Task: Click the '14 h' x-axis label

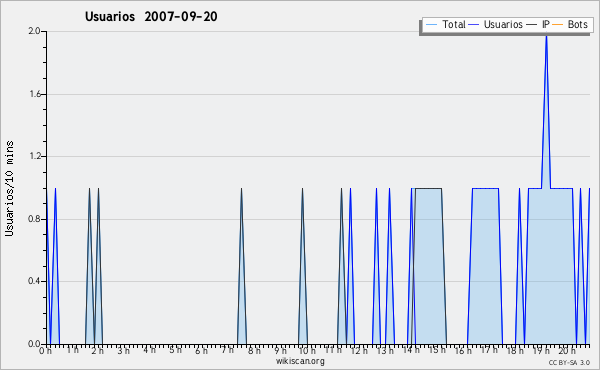Action: [x=411, y=350]
